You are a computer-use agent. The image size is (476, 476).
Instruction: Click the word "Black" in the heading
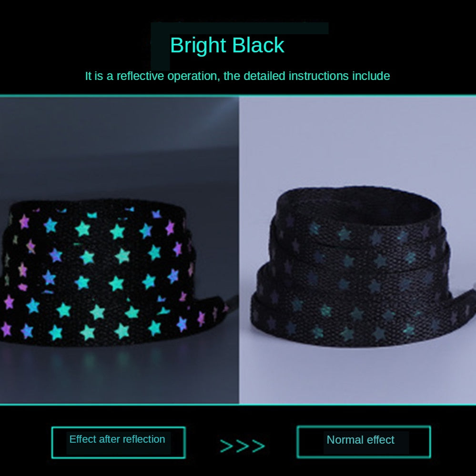pyautogui.click(x=258, y=45)
